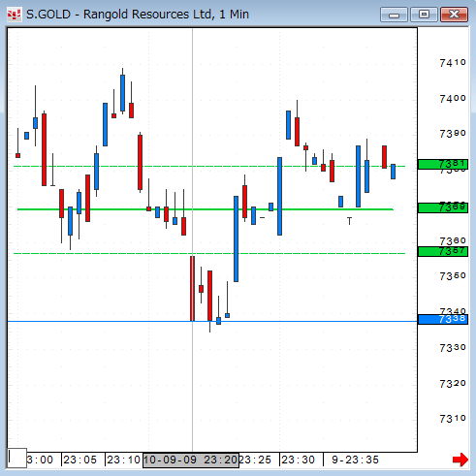Click the upper dashed green line at 7381
The height and width of the screenshot is (476, 476).
point(209,166)
